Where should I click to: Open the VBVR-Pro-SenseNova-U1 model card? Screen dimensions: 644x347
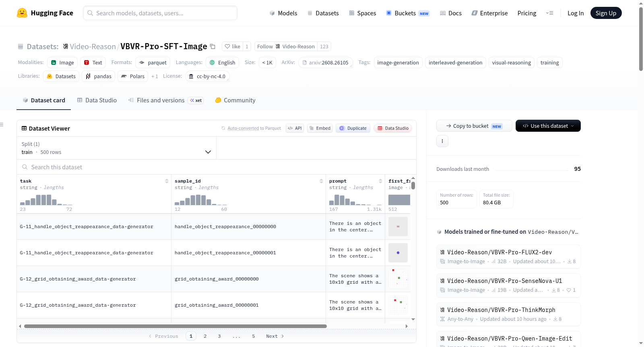coord(508,285)
